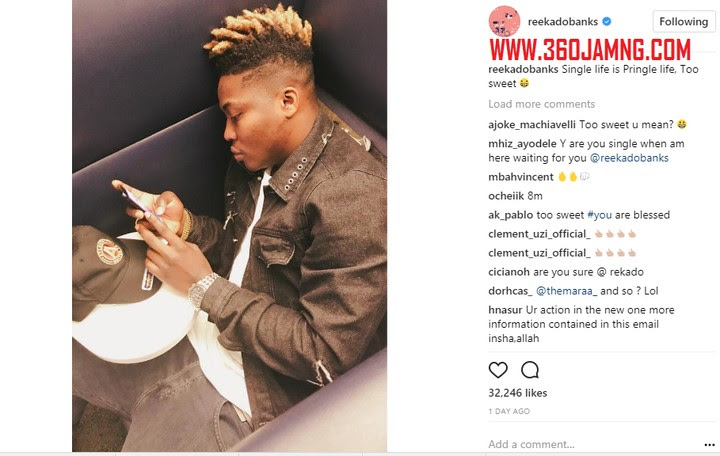Open the #you hashtag link
The width and height of the screenshot is (720, 456).
click(599, 215)
